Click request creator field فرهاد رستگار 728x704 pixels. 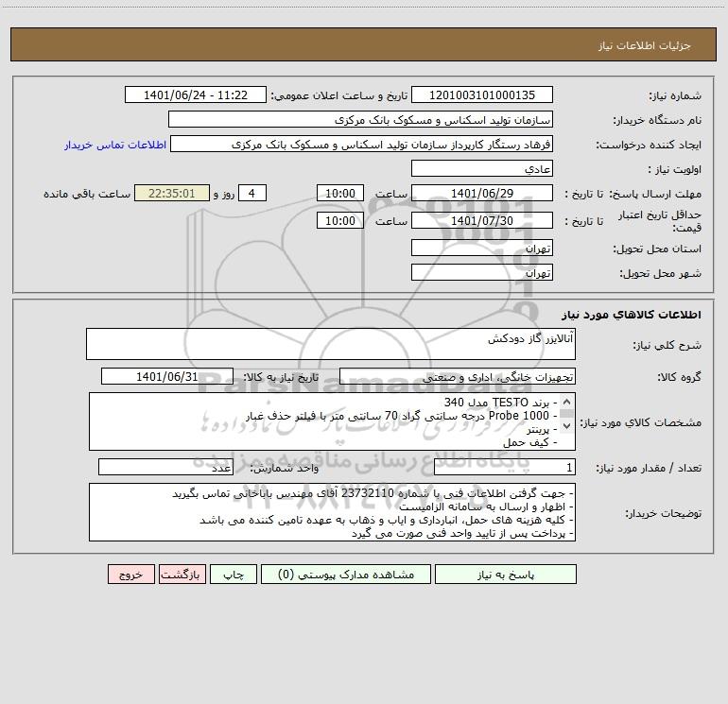(x=361, y=144)
